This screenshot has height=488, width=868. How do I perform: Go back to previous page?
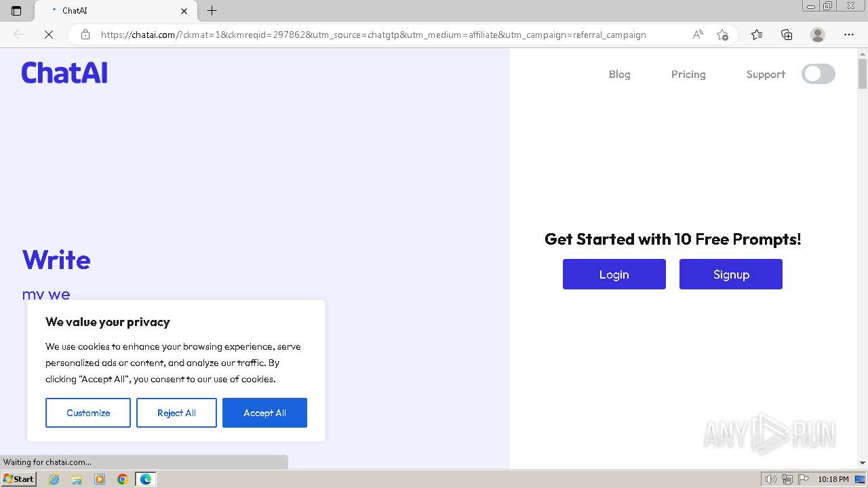coord(19,35)
